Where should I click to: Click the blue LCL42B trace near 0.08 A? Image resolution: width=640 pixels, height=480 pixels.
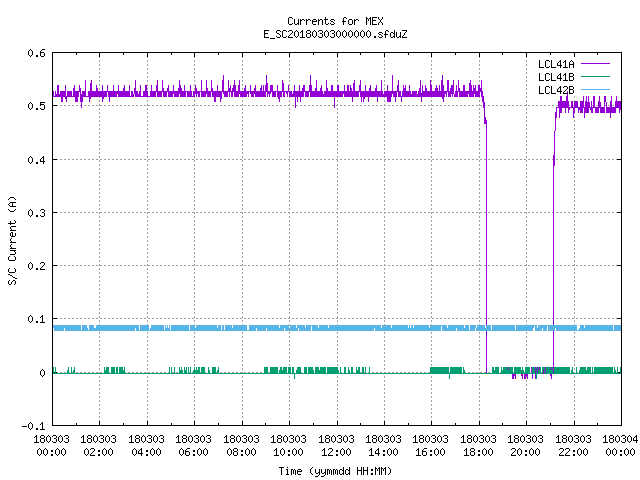[x=337, y=328]
